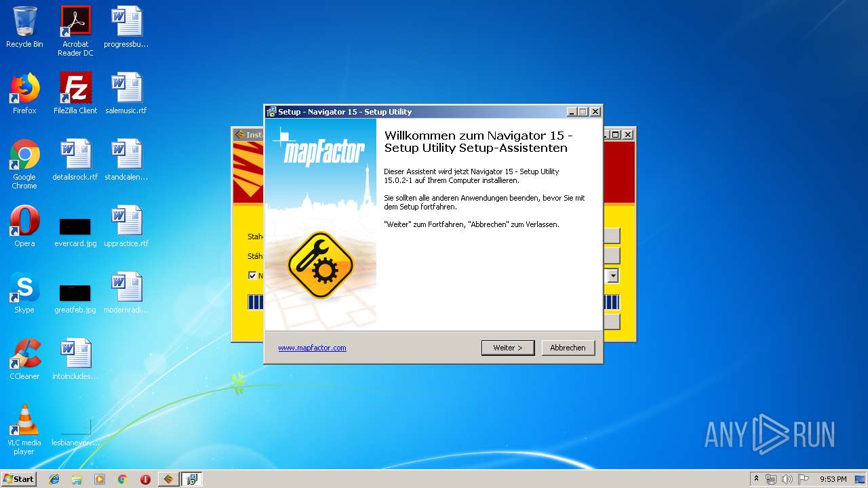Launch Acrobat Reader DC shortcut
The height and width of the screenshot is (488, 868).
(x=75, y=31)
